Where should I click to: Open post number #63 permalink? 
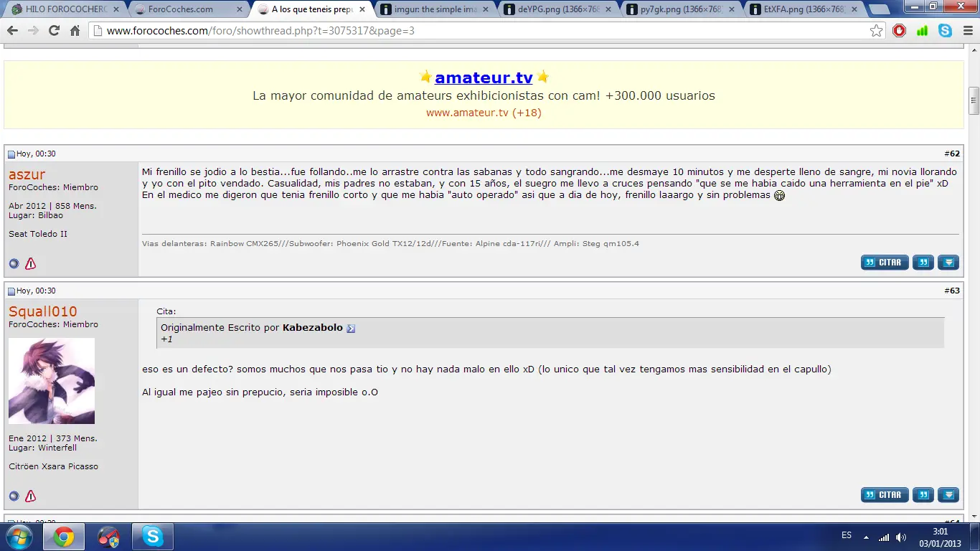[x=952, y=291]
